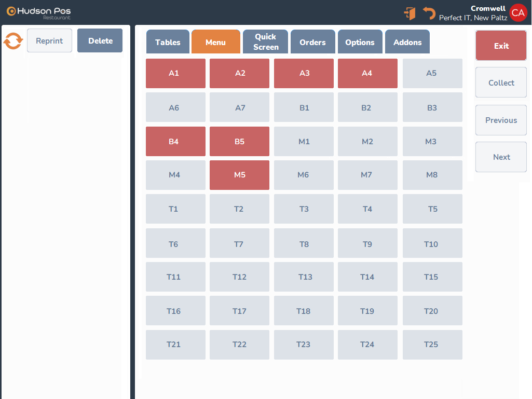The width and height of the screenshot is (532, 399).
Task: Open occupied table M5
Action: 239,175
